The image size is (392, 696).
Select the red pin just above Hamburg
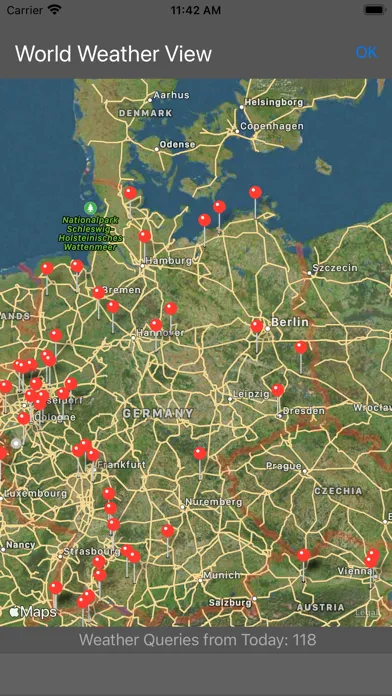pos(145,237)
